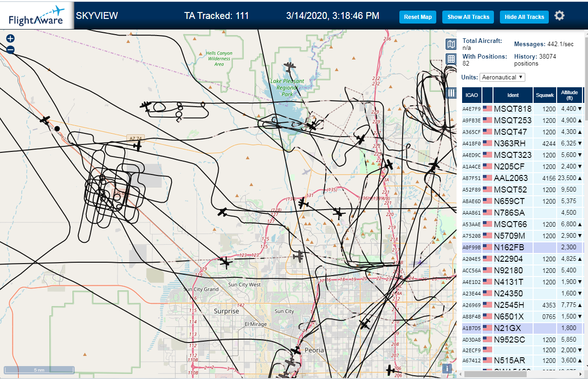Select the highlighted N162FB row
Image resolution: width=588 pixels, height=379 pixels.
tap(523, 247)
